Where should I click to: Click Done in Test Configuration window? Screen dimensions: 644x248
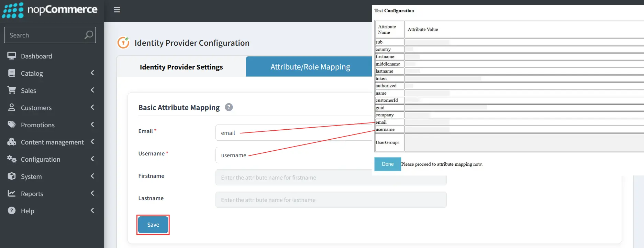click(x=388, y=164)
